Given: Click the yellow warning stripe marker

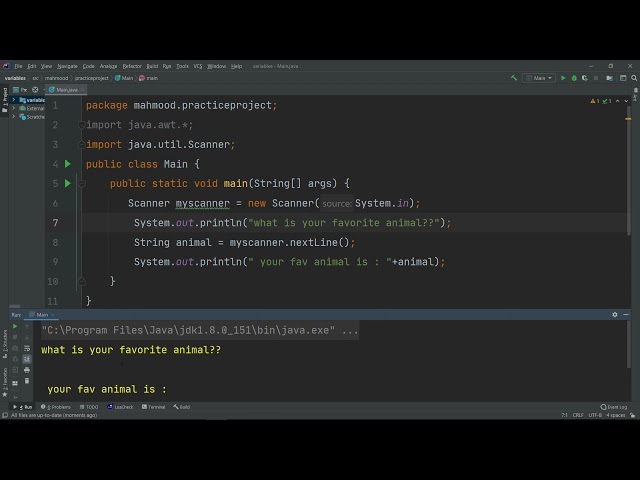Looking at the screenshot, I should [628, 119].
